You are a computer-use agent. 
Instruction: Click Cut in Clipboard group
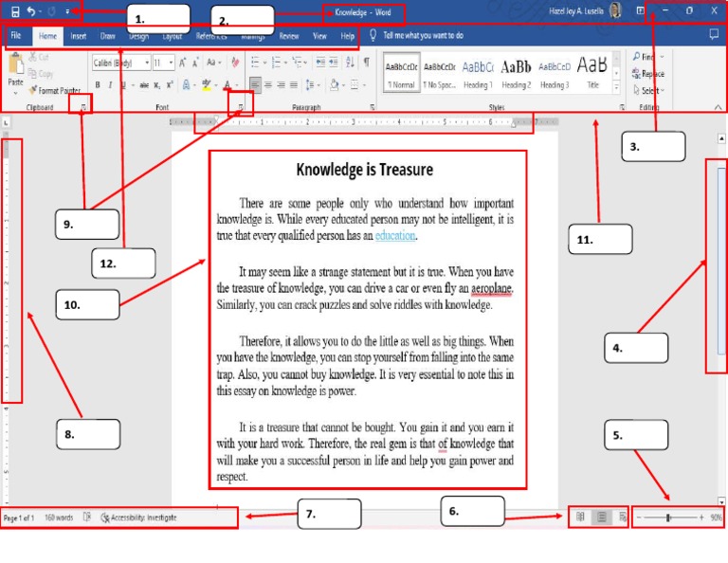click(x=39, y=57)
